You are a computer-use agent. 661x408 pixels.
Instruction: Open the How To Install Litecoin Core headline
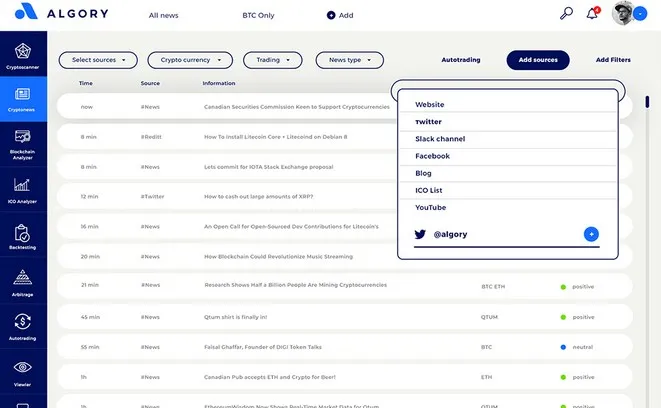pyautogui.click(x=276, y=137)
